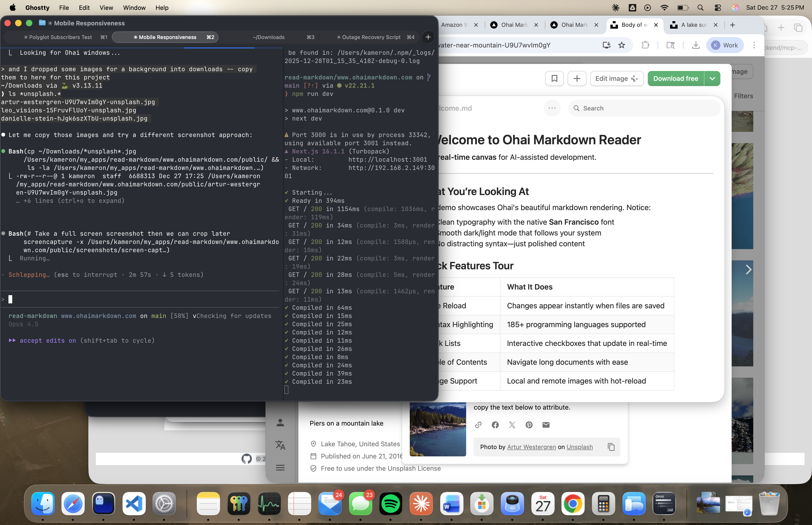Click 'Lake Tahoe, United States' location text
Viewport: 812px width, 525px height.
360,444
